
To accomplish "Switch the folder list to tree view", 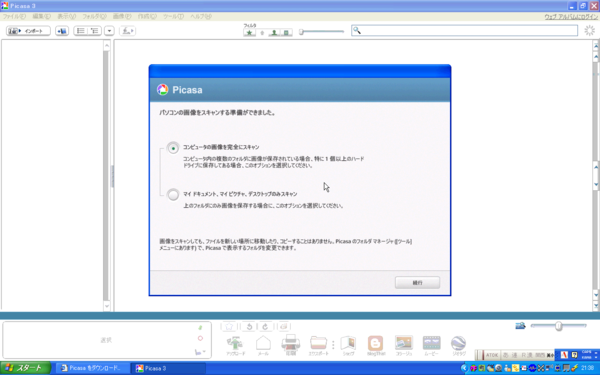I will tap(94, 31).
